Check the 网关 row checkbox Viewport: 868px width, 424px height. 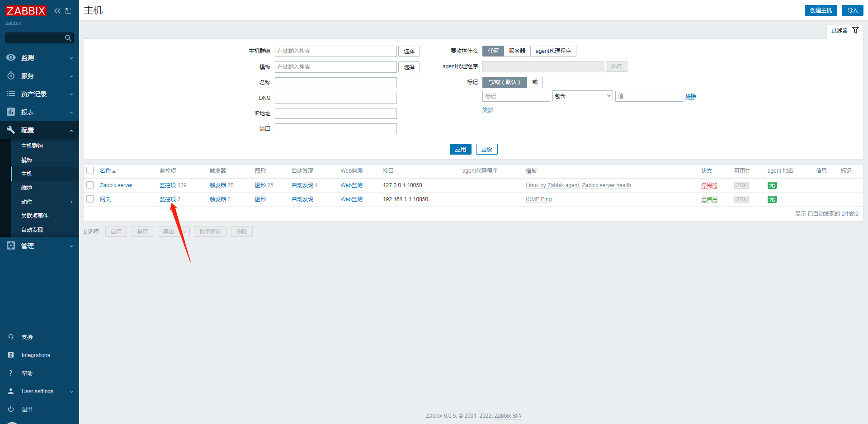[90, 199]
